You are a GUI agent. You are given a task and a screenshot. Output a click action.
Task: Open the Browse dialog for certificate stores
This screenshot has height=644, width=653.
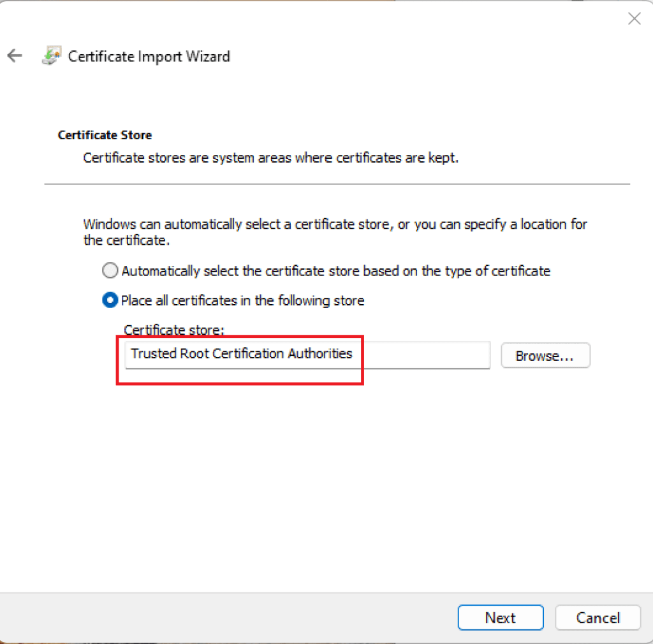[x=545, y=355]
